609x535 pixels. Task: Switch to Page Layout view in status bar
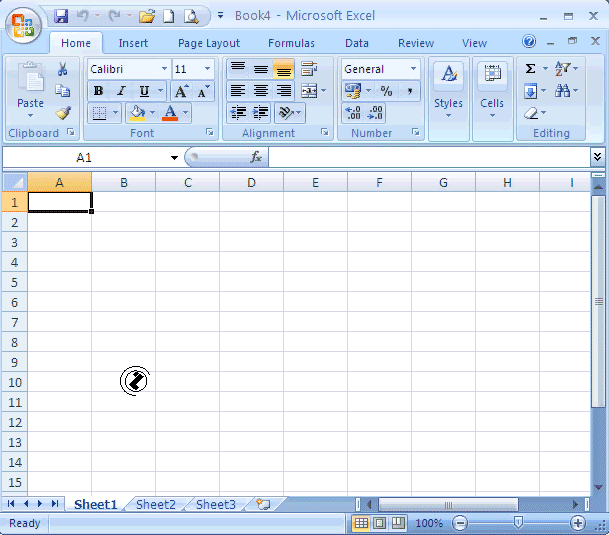tap(380, 523)
